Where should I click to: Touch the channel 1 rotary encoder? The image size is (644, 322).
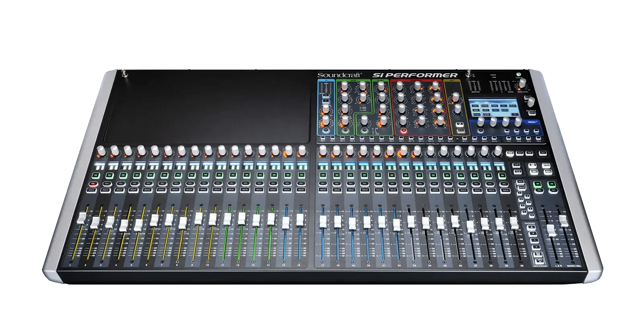101,151
